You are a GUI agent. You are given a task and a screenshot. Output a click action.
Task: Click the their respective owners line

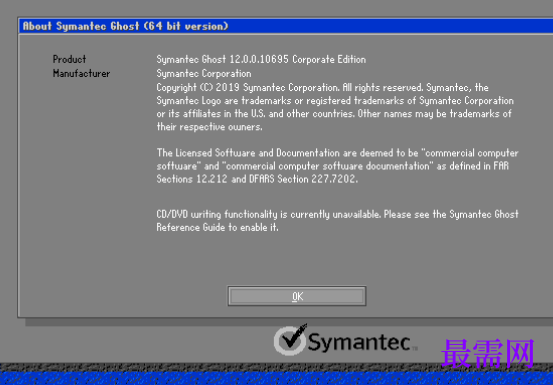(209, 127)
